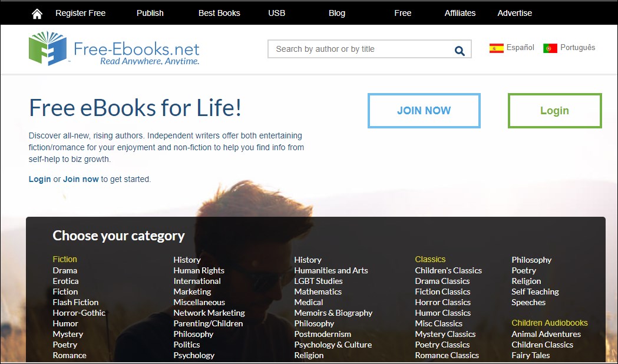Open the Publish menu item
618x364 pixels.
(x=150, y=13)
